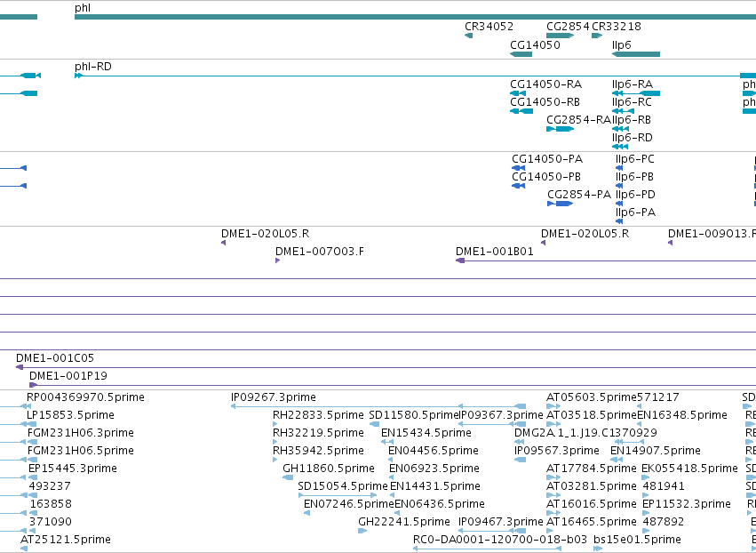This screenshot has height=553, width=756.
Task: Click the CG14050-PA protein label
Action: 547,159
